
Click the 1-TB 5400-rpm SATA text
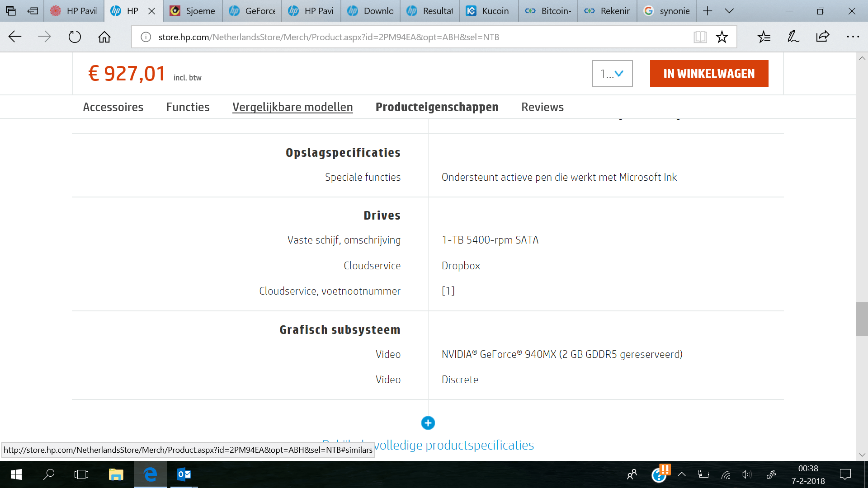coord(490,240)
